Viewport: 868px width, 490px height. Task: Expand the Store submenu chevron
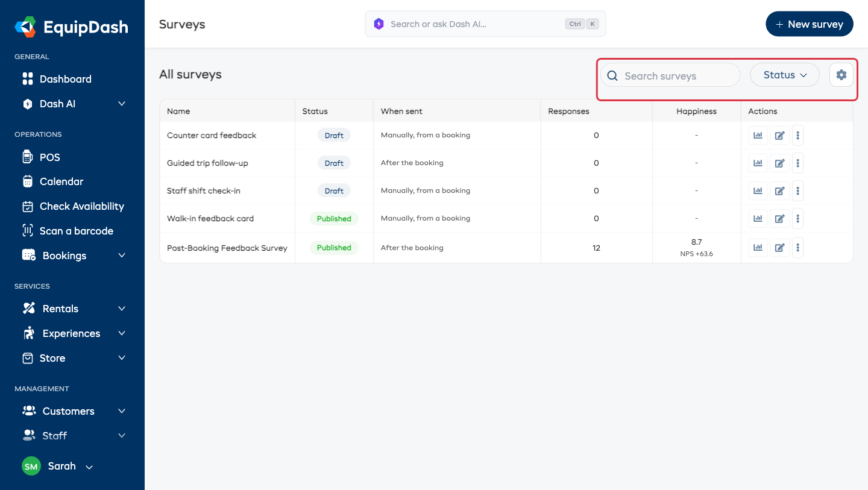click(122, 358)
